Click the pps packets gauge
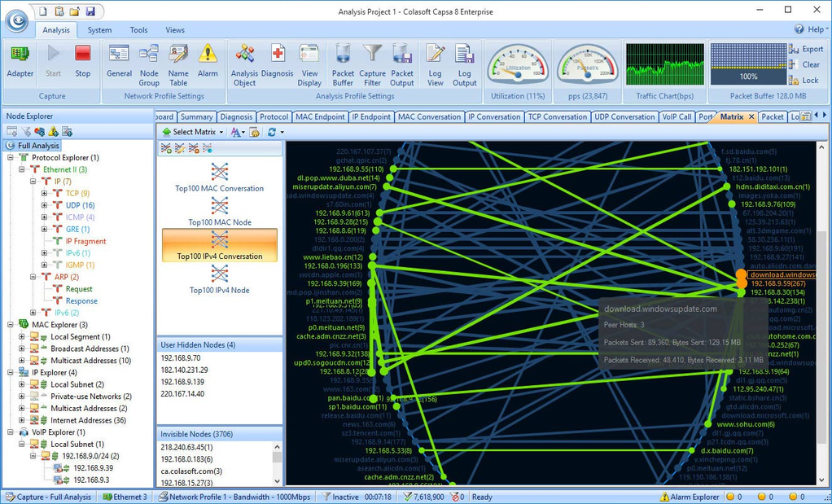This screenshot has height=504, width=832. coord(588,64)
